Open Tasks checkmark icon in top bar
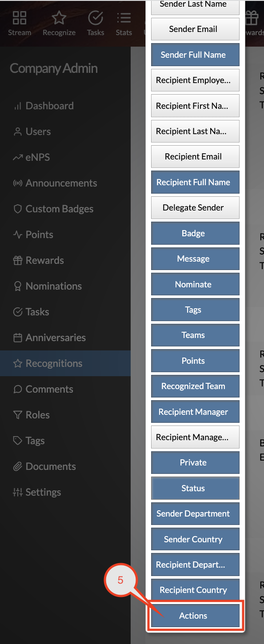Viewport: 264px width, 644px height. pyautogui.click(x=96, y=18)
